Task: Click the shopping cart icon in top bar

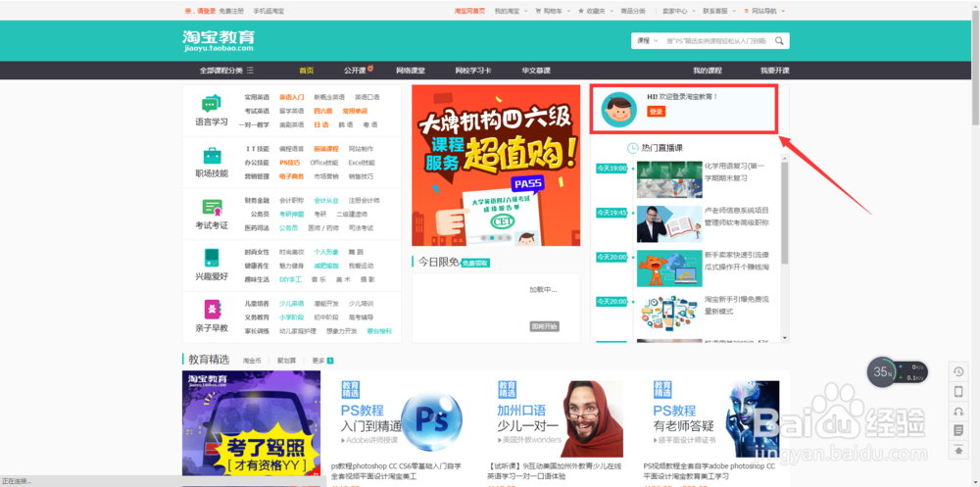Action: (538, 11)
